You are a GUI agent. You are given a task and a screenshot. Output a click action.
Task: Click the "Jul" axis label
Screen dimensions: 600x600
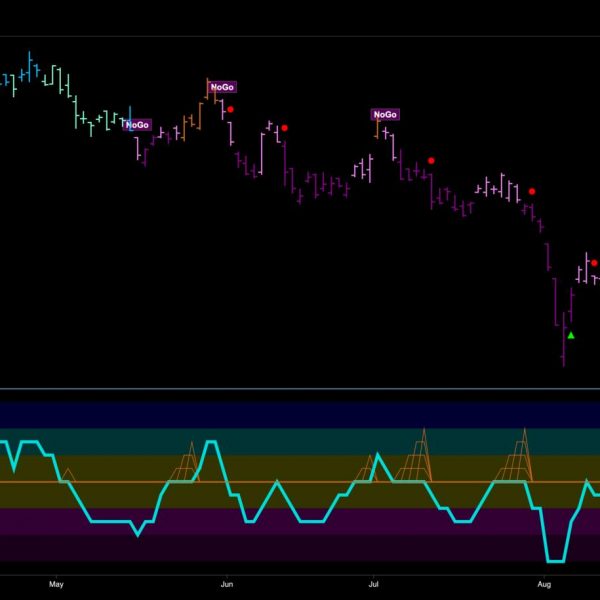[x=373, y=584]
